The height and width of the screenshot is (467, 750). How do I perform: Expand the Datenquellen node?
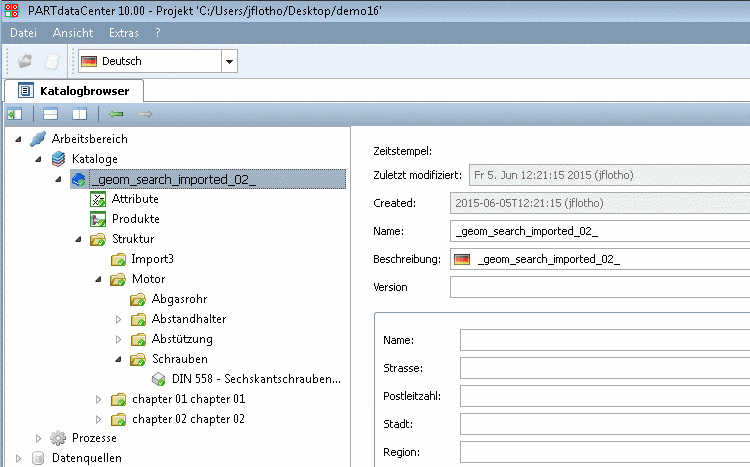[x=18, y=458]
